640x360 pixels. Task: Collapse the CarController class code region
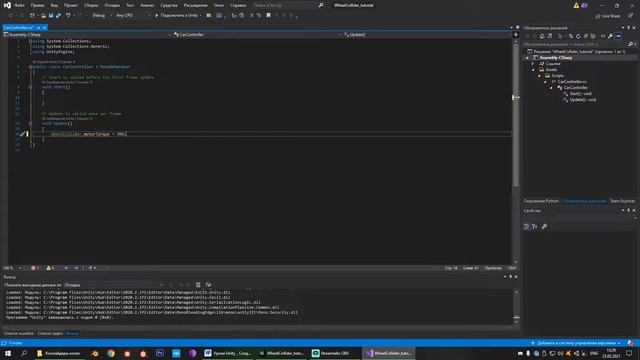[30, 67]
